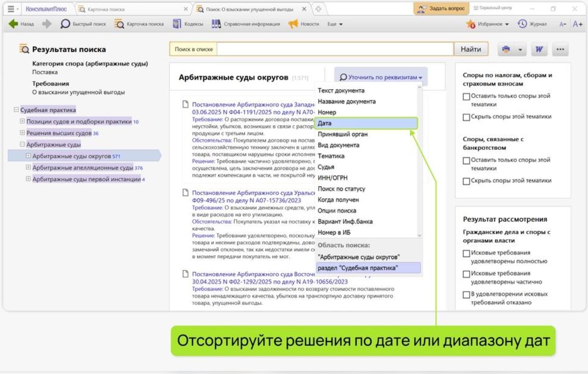Expand Арбитражные суды первой инстанции node
Image resolution: width=588 pixels, height=374 pixels.
click(28, 179)
